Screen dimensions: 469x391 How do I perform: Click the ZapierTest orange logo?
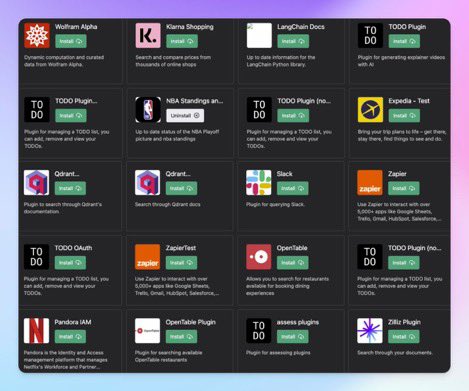click(148, 257)
